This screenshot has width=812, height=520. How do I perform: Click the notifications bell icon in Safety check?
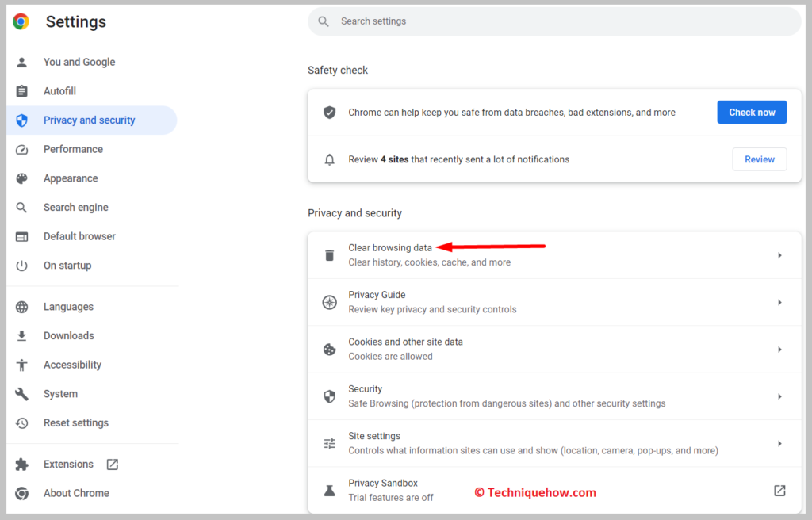point(329,159)
